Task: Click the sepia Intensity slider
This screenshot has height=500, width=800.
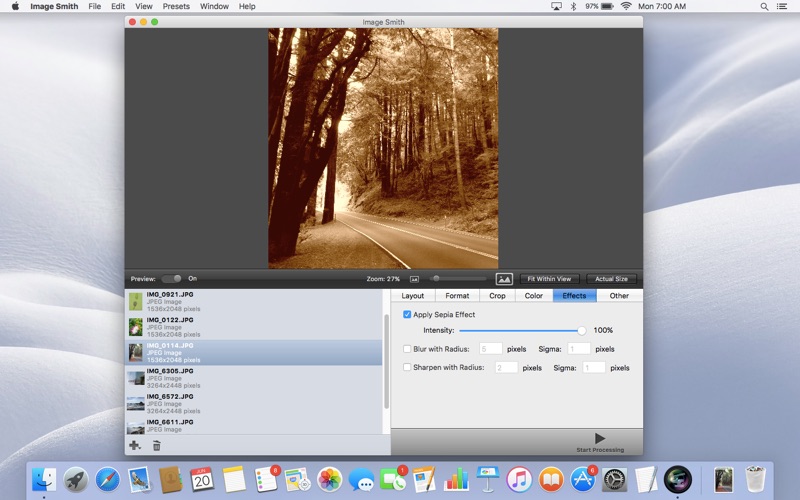Action: click(x=522, y=331)
